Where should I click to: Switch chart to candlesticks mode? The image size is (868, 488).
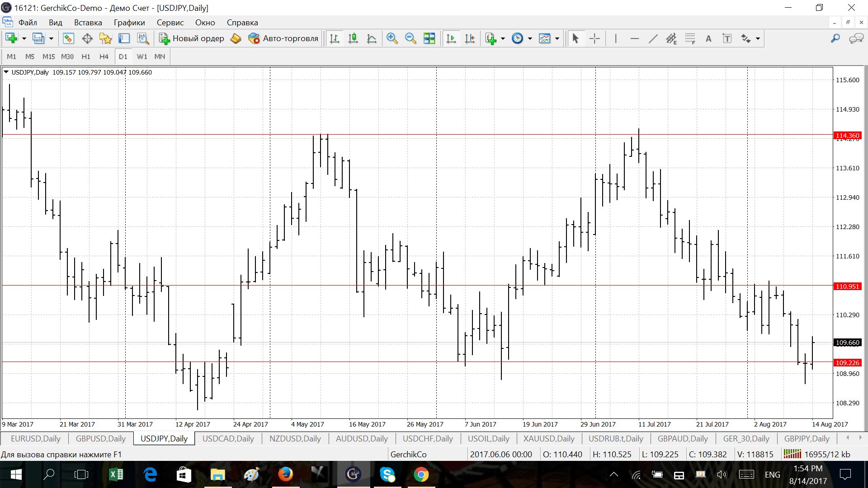(x=353, y=38)
